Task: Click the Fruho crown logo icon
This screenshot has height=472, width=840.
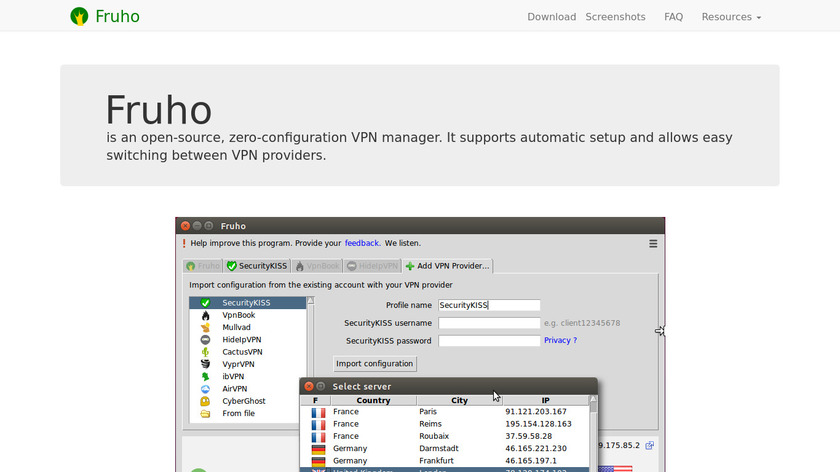Action: (79, 16)
